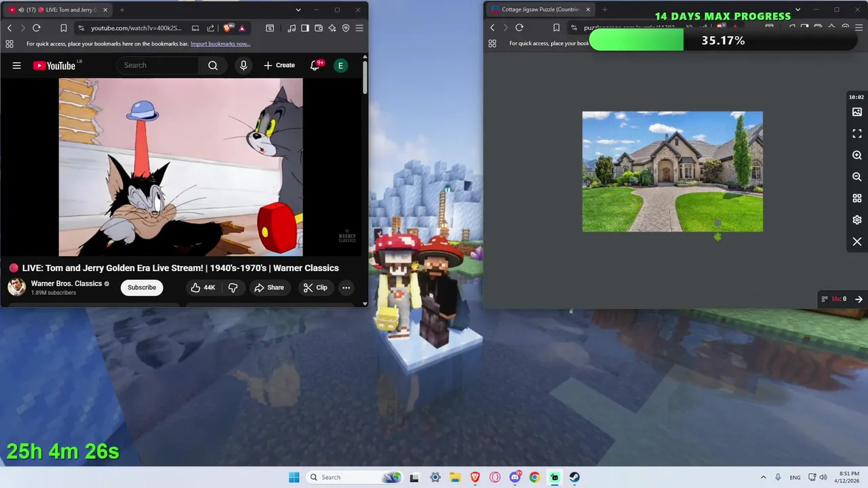Open File Explorer from the taskbar

tap(455, 477)
